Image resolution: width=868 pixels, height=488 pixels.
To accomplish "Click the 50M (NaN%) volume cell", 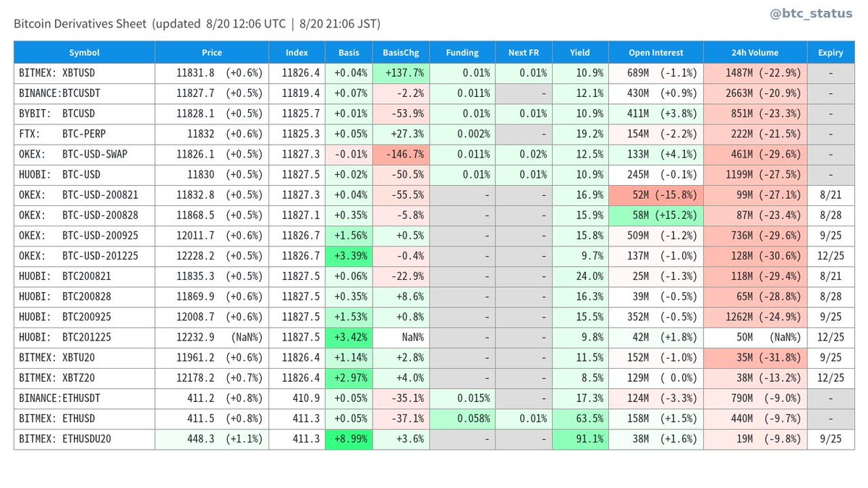I will 755,337.
